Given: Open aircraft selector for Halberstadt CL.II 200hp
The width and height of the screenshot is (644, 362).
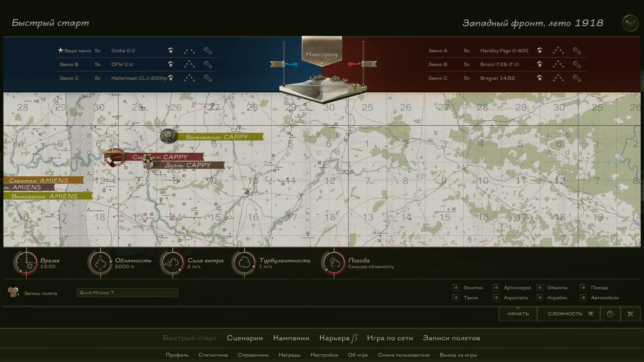Looking at the screenshot, I should click(x=139, y=78).
